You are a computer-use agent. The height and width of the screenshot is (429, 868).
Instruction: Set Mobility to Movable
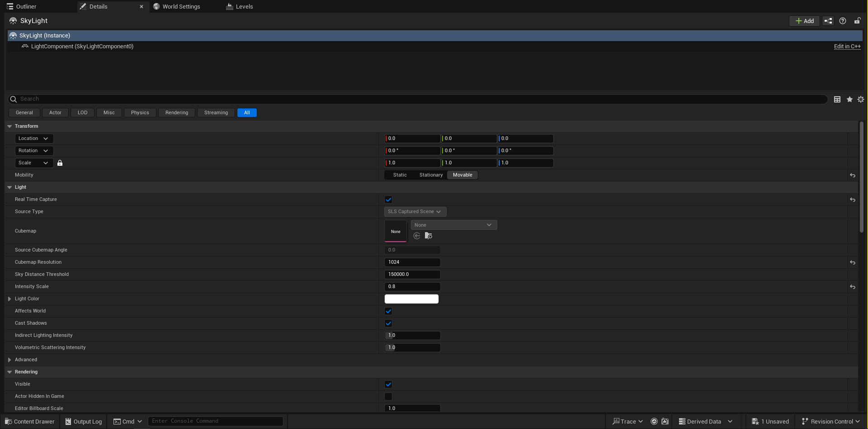click(x=462, y=175)
